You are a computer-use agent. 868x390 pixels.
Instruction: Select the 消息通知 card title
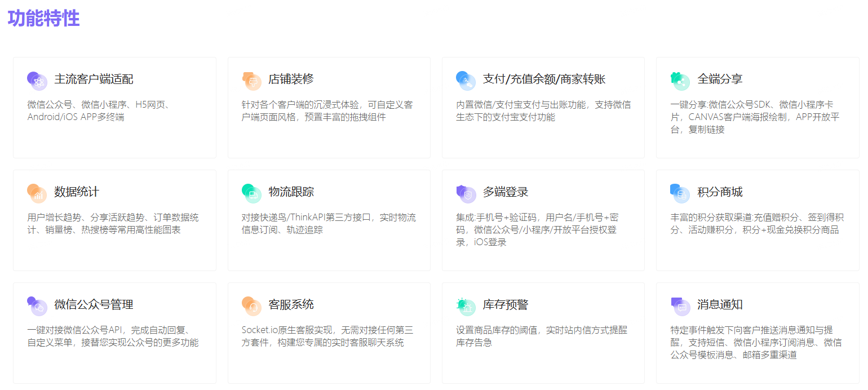pyautogui.click(x=720, y=305)
